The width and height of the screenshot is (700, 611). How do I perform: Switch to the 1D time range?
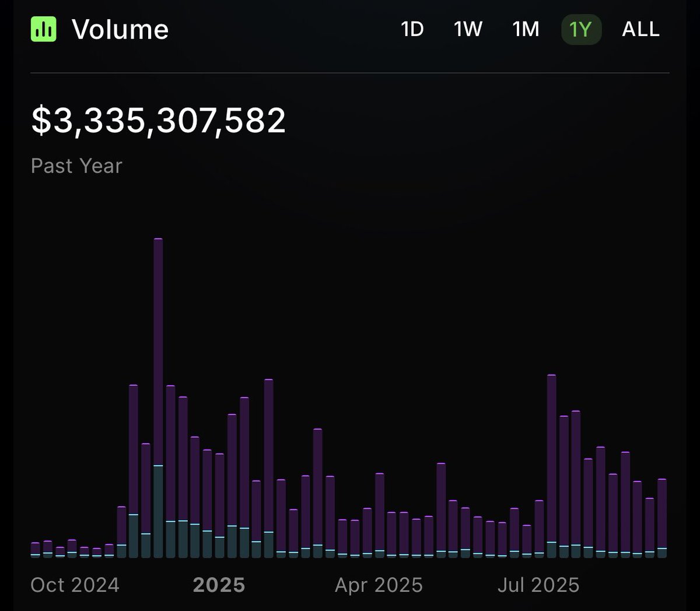412,30
